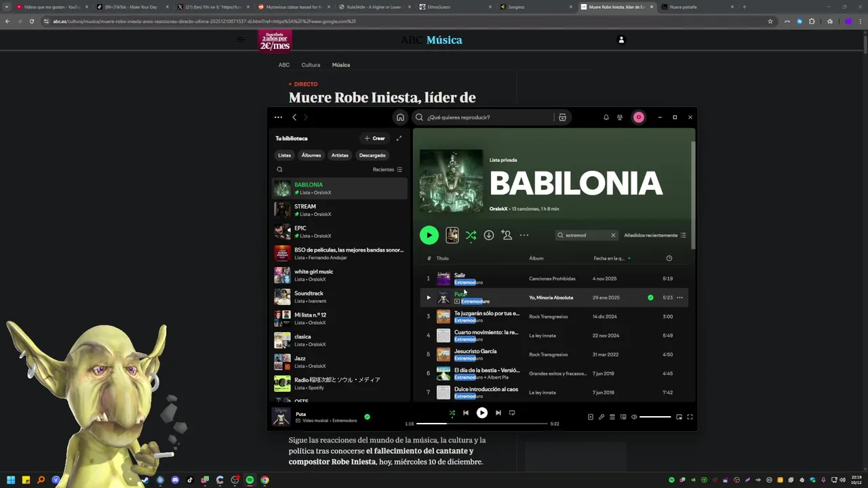
Task: Toggle repeat in bottom player bar
Action: (512, 413)
